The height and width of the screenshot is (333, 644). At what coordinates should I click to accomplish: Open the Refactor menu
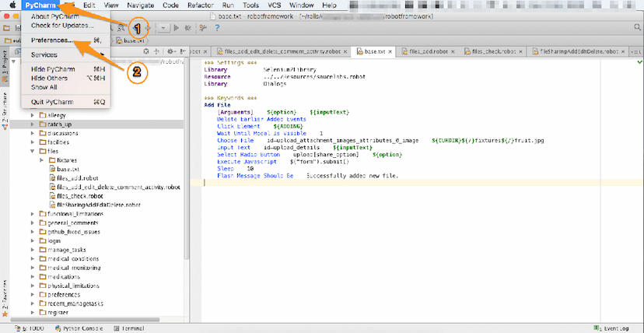click(x=201, y=5)
